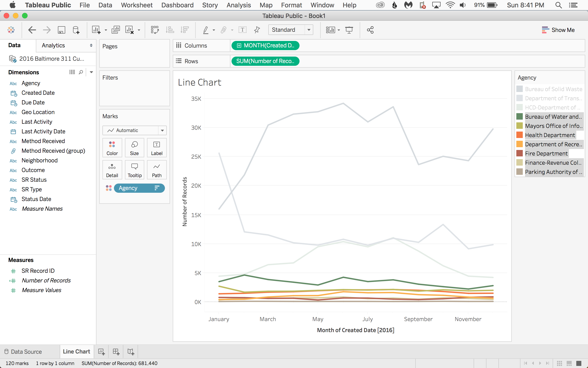The width and height of the screenshot is (588, 368).
Task: Click the New Dashboard tab icon
Action: coord(116,351)
